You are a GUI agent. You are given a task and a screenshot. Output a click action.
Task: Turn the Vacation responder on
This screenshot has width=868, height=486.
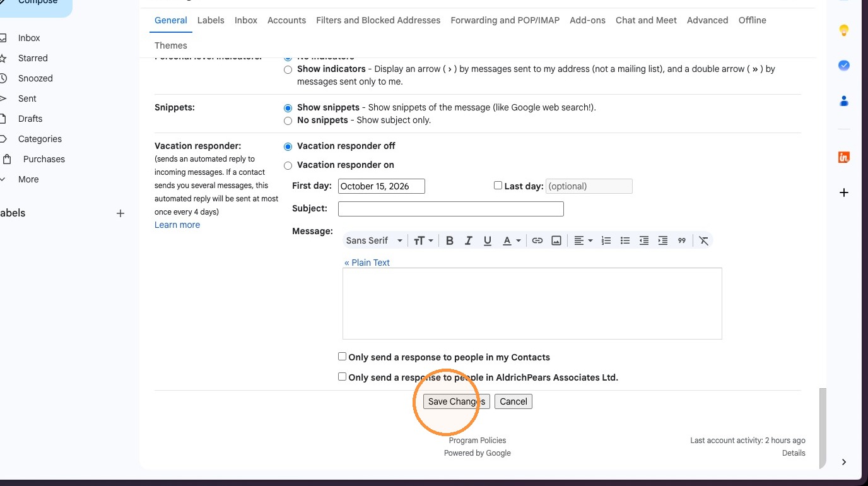click(288, 165)
